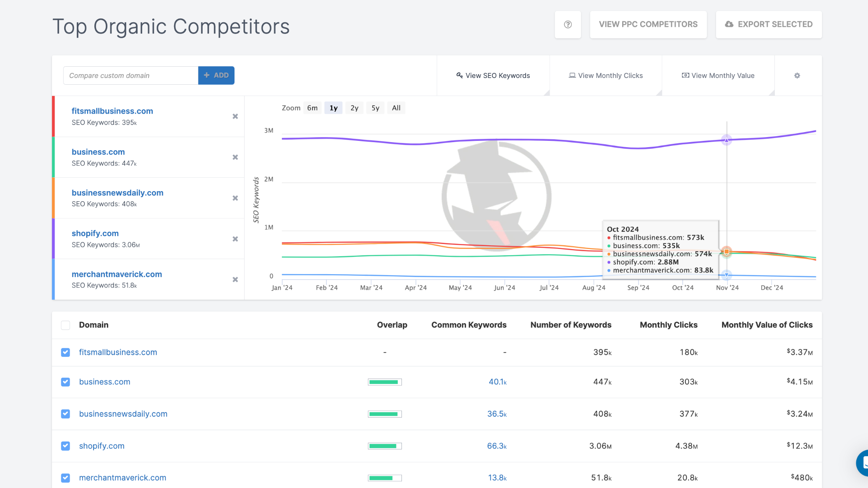Click the Export Selected button
This screenshot has height=488, width=868.
pyautogui.click(x=769, y=25)
